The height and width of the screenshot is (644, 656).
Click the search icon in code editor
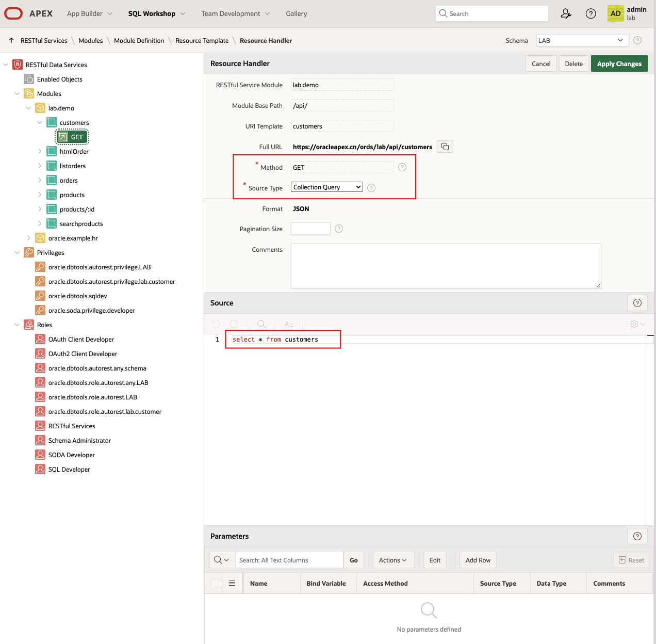pyautogui.click(x=261, y=324)
